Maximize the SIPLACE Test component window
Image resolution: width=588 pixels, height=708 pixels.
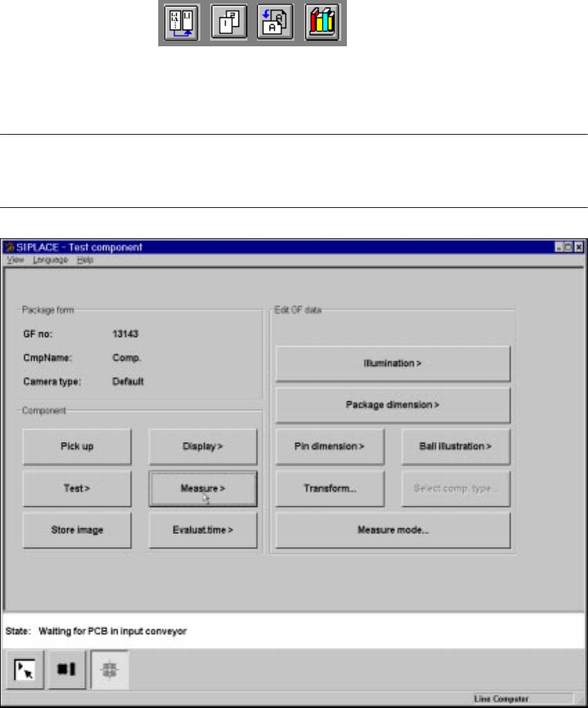click(x=569, y=247)
